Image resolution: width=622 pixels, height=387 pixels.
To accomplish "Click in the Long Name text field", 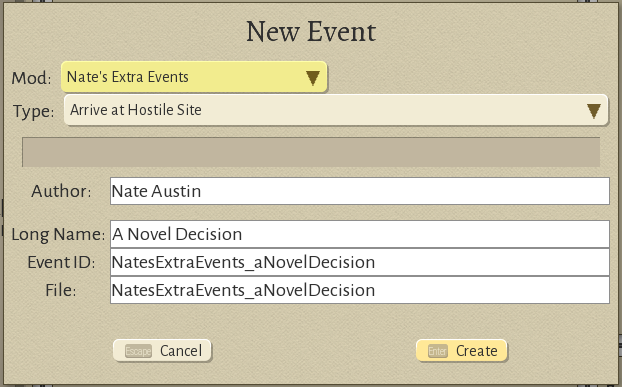I will 360,234.
